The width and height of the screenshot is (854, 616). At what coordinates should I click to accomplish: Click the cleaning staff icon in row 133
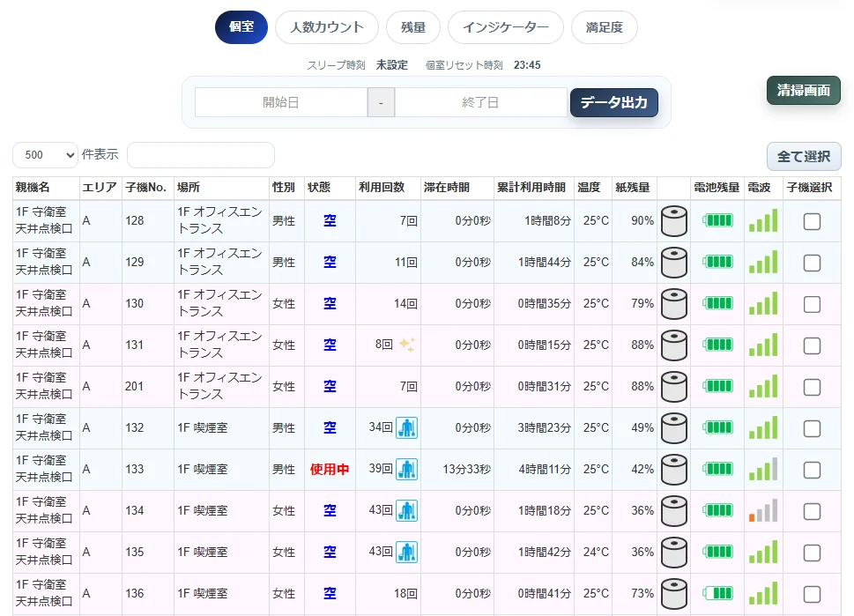[x=406, y=469]
